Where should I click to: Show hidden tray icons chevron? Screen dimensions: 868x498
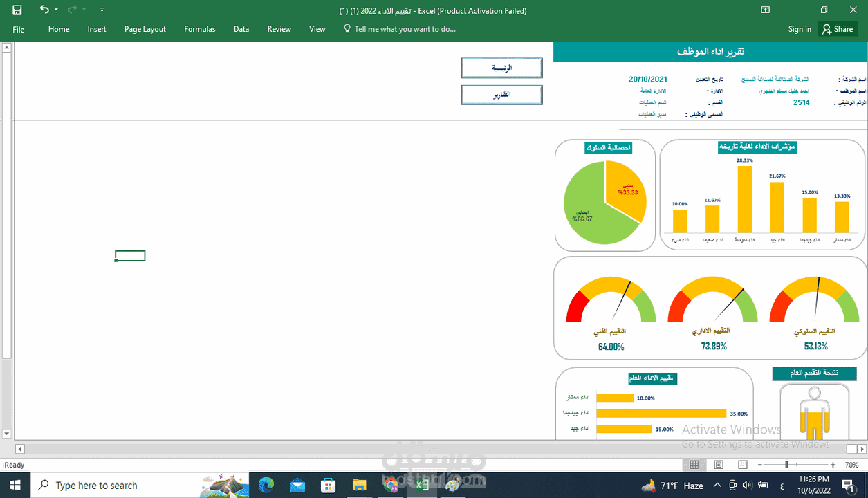pos(717,486)
